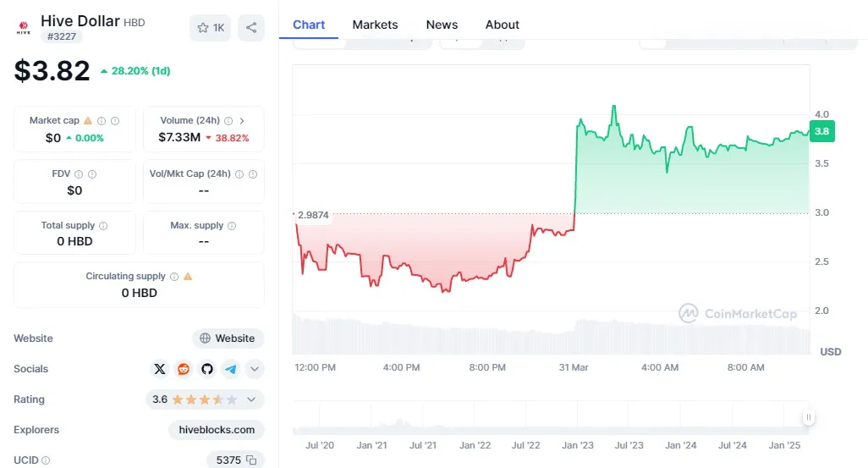Click the green 3.8 current price label
This screenshot has height=468, width=868.
[822, 131]
